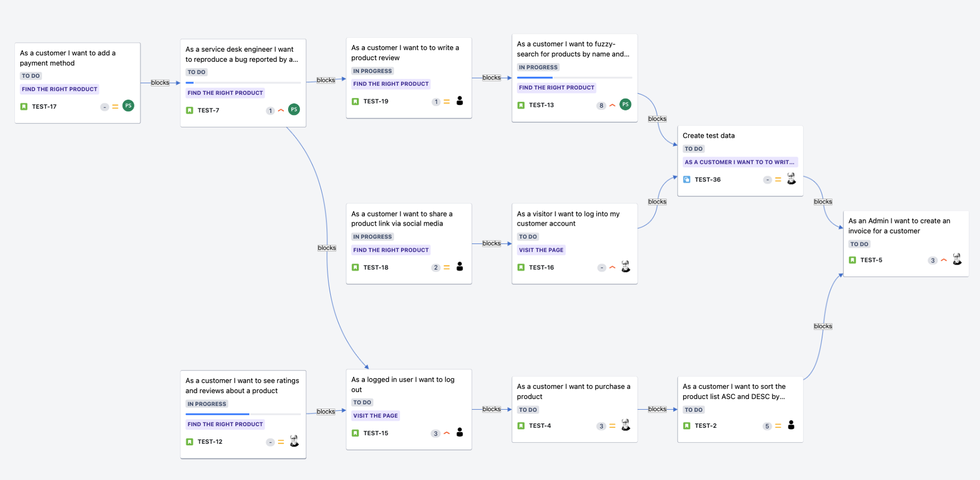This screenshot has height=480, width=980.
Task: Open the TEST-12 issue key link
Action: 210,442
